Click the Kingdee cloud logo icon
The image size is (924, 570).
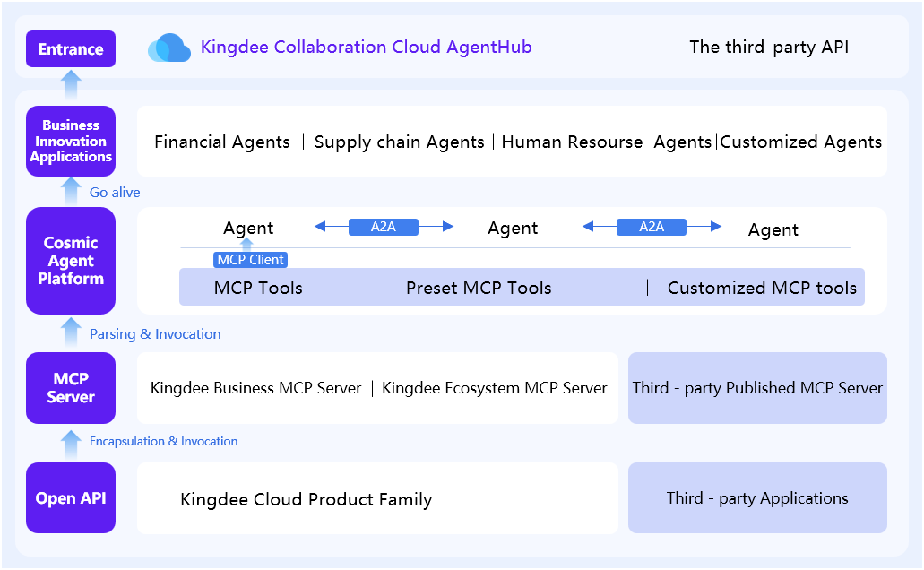pyautogui.click(x=169, y=47)
